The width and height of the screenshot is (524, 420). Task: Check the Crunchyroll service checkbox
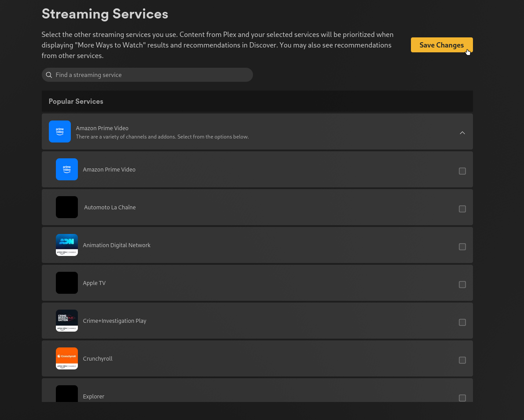coord(462,360)
